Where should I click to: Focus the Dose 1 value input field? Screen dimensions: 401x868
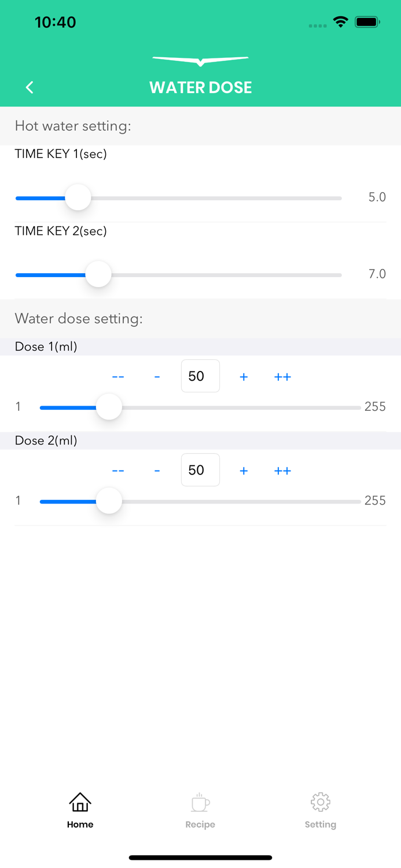click(x=200, y=376)
